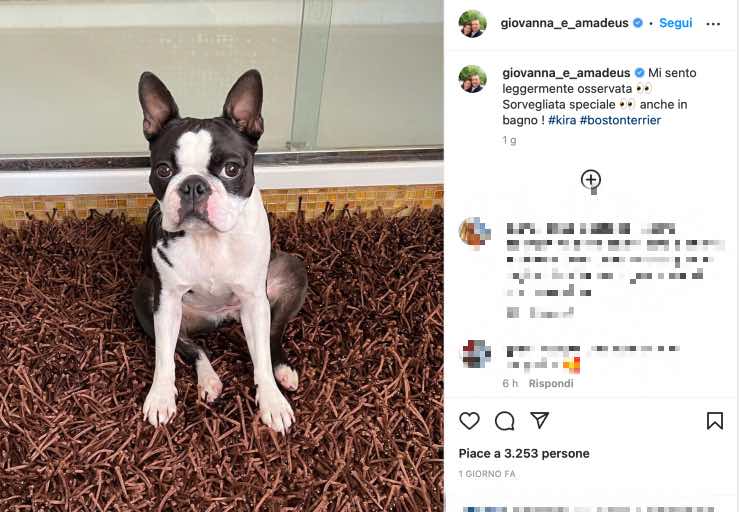Click Rispondi under the second comment
The height and width of the screenshot is (512, 740).
point(551,383)
